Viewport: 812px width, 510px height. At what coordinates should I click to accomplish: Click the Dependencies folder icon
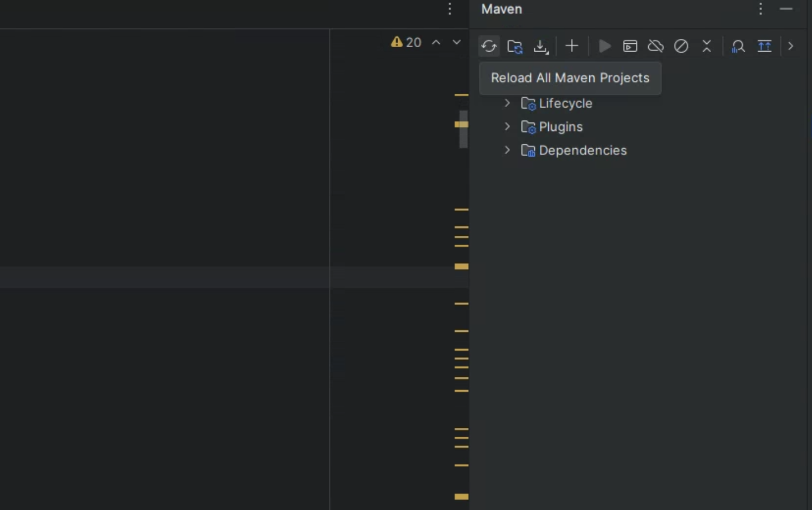tap(528, 150)
